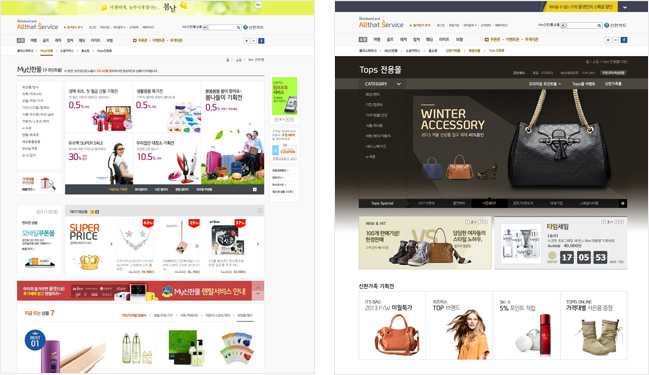Viewport: 649px width, 375px height.
Task: Click Tops 전용몰 tab in right sub navigation
Action: click(x=496, y=50)
